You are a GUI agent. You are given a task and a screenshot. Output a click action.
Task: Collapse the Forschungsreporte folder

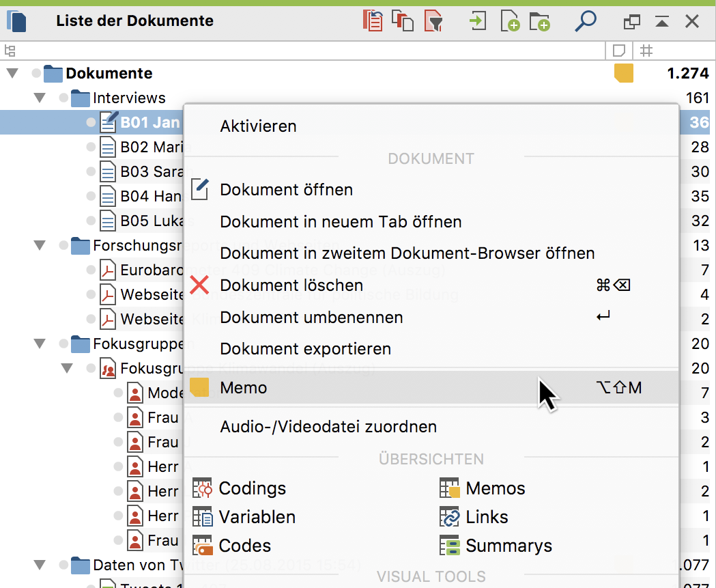tap(40, 245)
